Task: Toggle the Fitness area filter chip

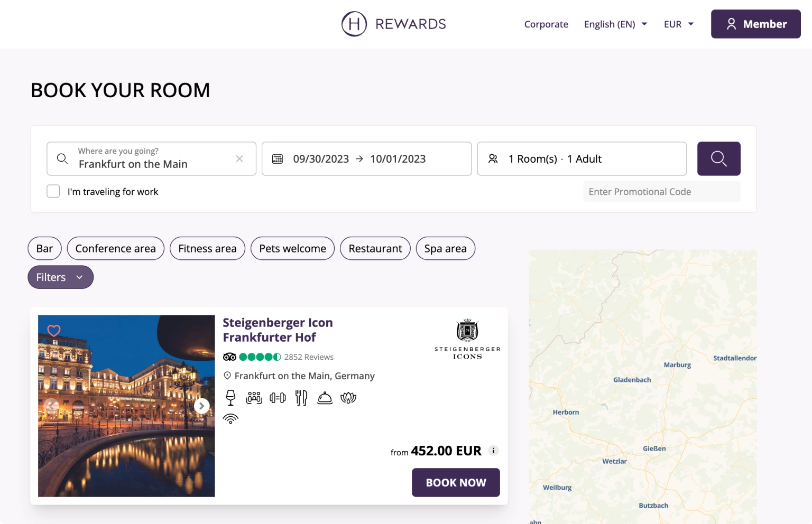Action: (207, 248)
